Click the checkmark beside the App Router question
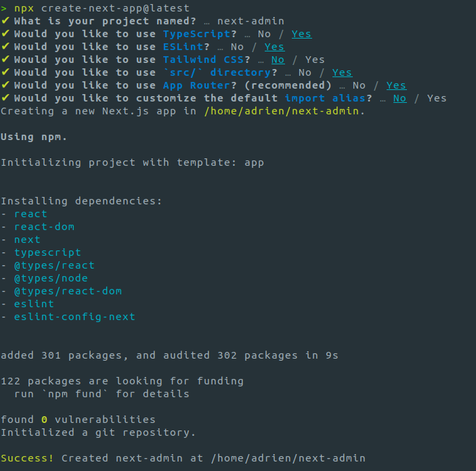476x471 pixels. [5, 85]
